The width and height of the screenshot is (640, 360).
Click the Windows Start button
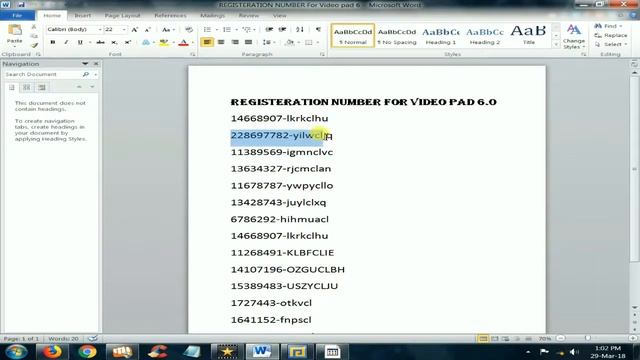pos(16,351)
